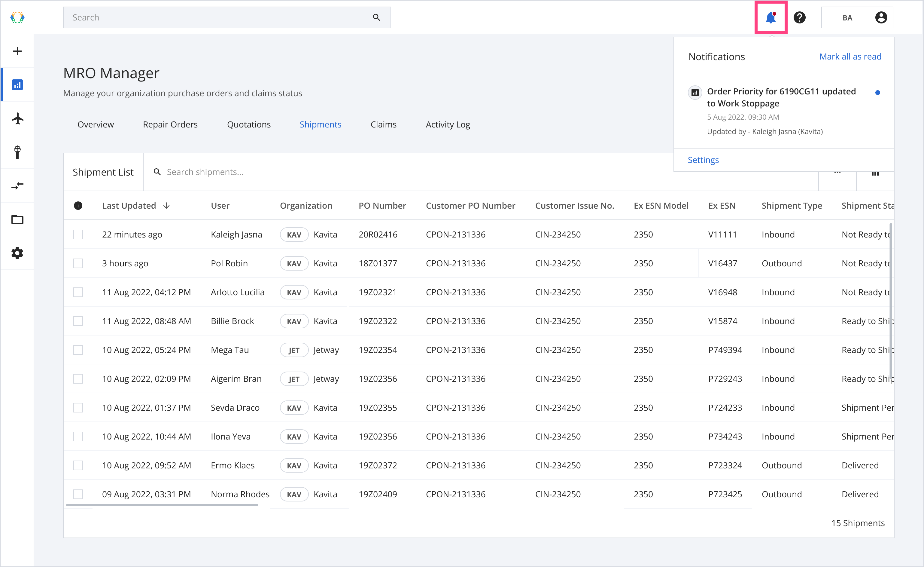
Task: Switch to the Repair Orders tab
Action: [170, 124]
